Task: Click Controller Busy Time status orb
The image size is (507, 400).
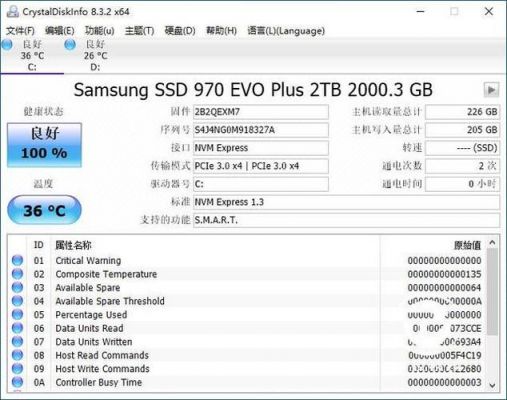Action: [17, 382]
